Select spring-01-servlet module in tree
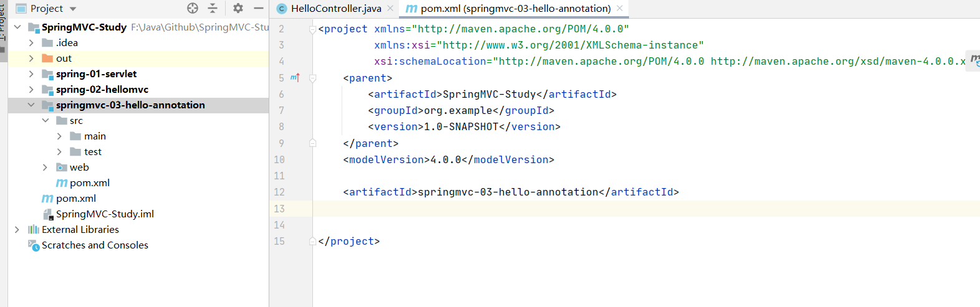This screenshot has width=980, height=307. coord(96,74)
